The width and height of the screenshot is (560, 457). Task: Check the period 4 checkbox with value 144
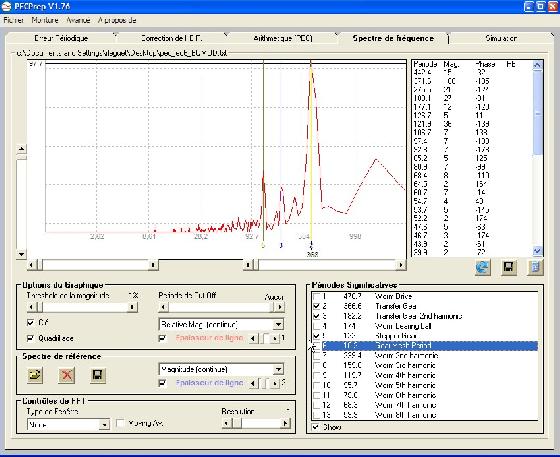coord(316,326)
